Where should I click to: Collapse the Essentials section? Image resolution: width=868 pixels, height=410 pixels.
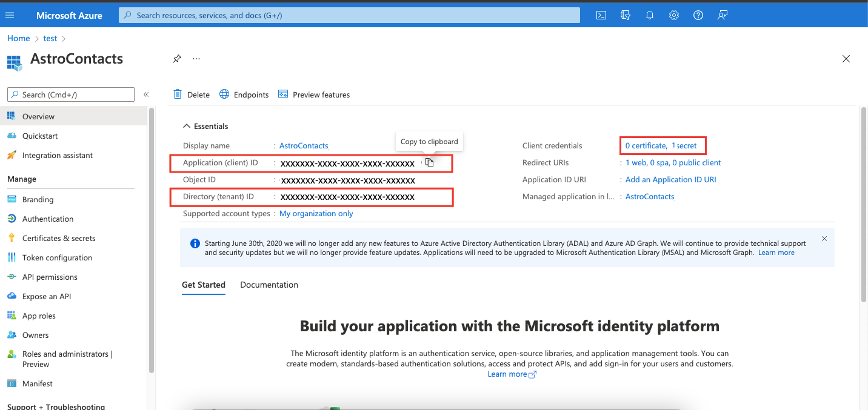click(205, 126)
